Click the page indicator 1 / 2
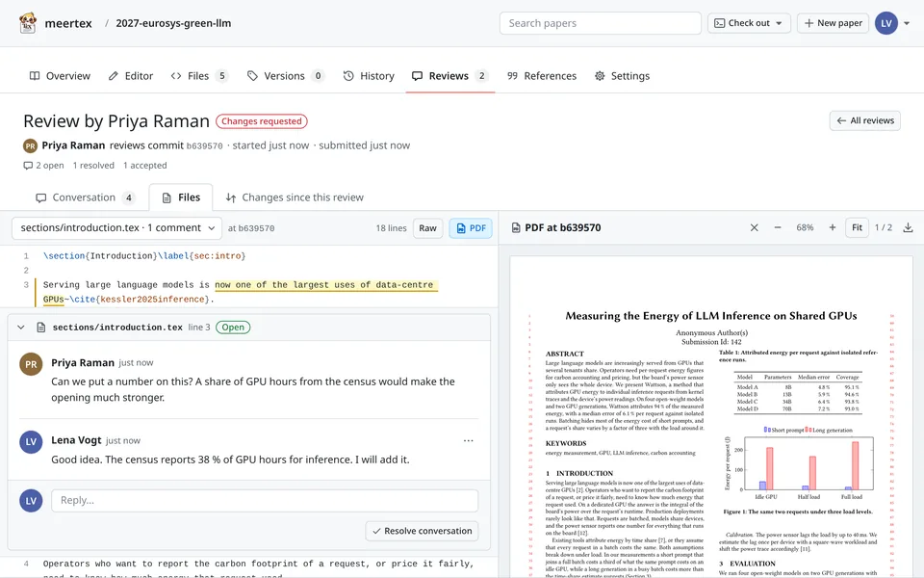Viewport: 924px width, 578px height. click(884, 227)
